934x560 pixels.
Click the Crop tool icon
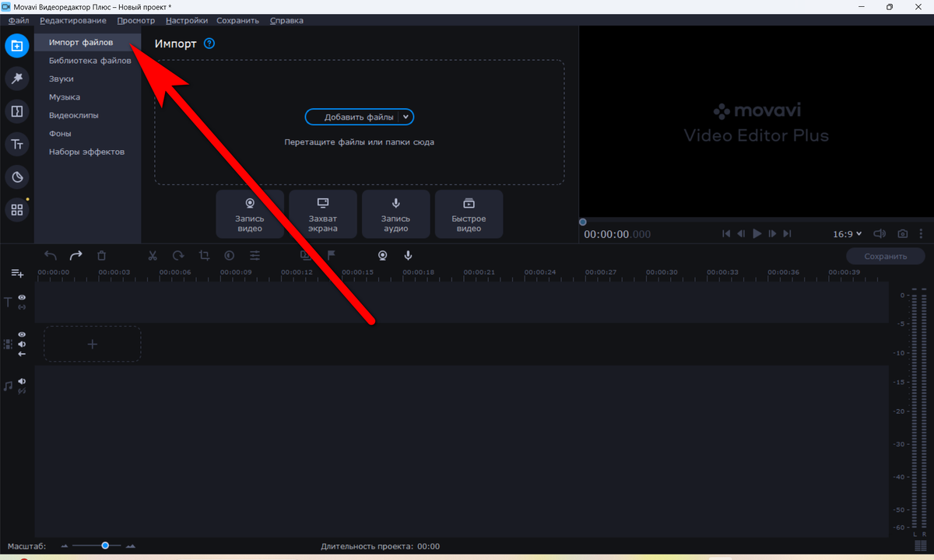pyautogui.click(x=204, y=255)
